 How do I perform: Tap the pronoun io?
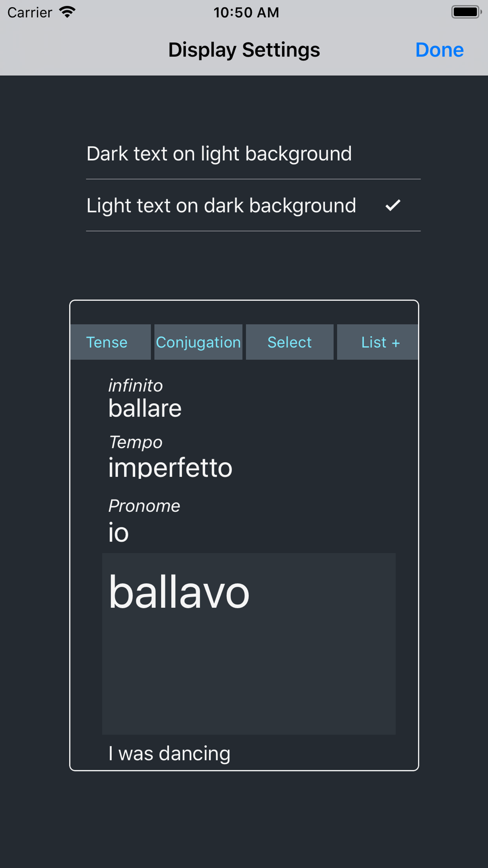[x=119, y=532]
